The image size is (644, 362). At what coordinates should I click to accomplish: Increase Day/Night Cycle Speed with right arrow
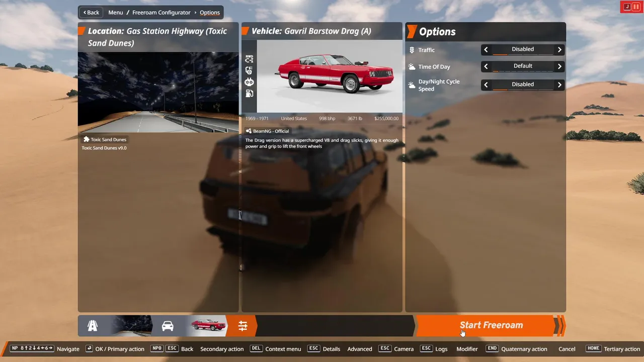559,85
